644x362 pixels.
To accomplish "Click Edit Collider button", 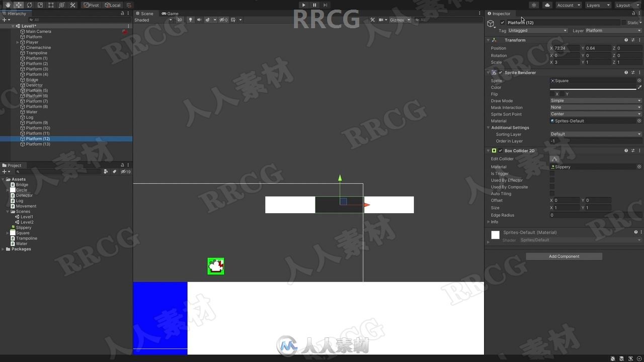I will (x=554, y=159).
